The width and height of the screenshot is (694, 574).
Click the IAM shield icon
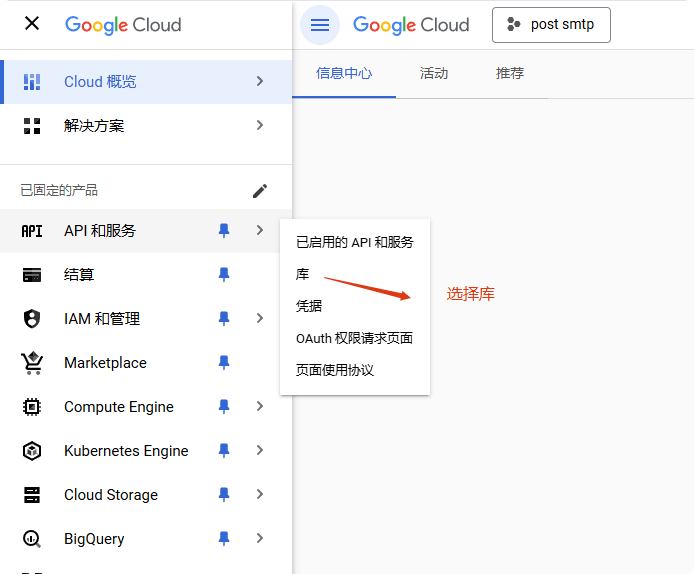click(x=32, y=319)
